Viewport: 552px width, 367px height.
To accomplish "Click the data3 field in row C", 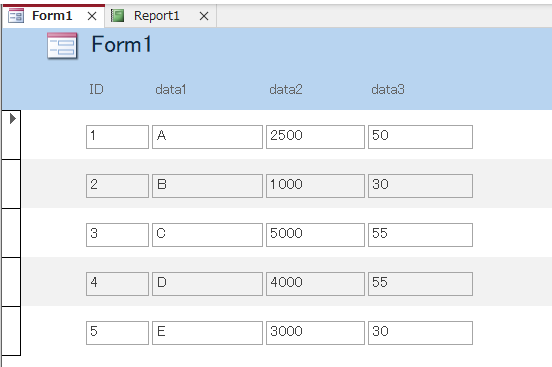I will click(420, 235).
